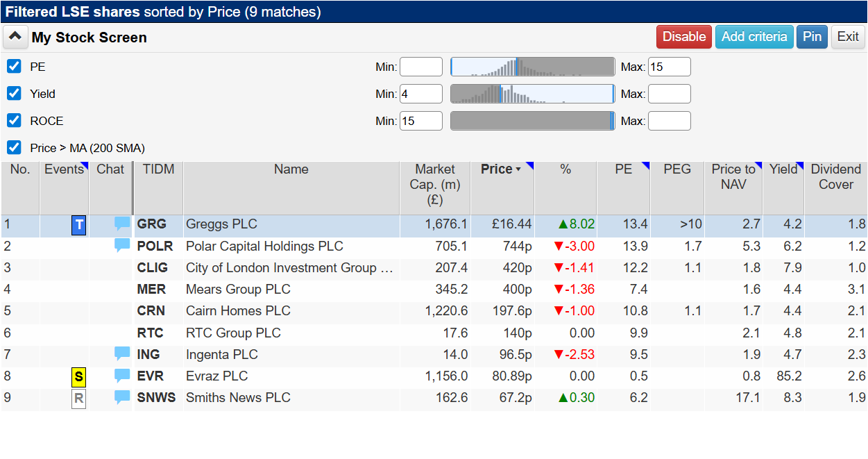Open the chat bubble for Polar Capital
The height and width of the screenshot is (459, 868).
point(122,245)
